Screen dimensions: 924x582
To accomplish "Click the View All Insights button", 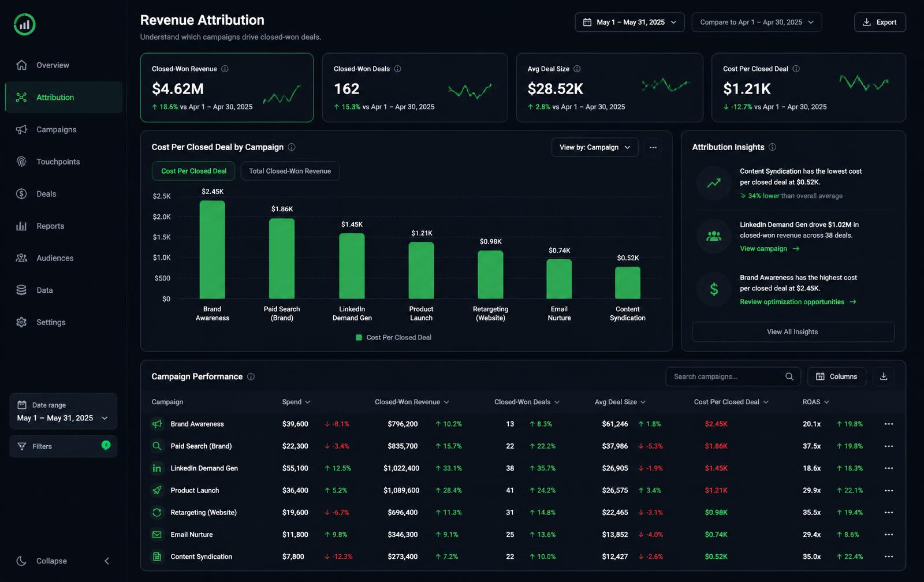I will point(793,332).
